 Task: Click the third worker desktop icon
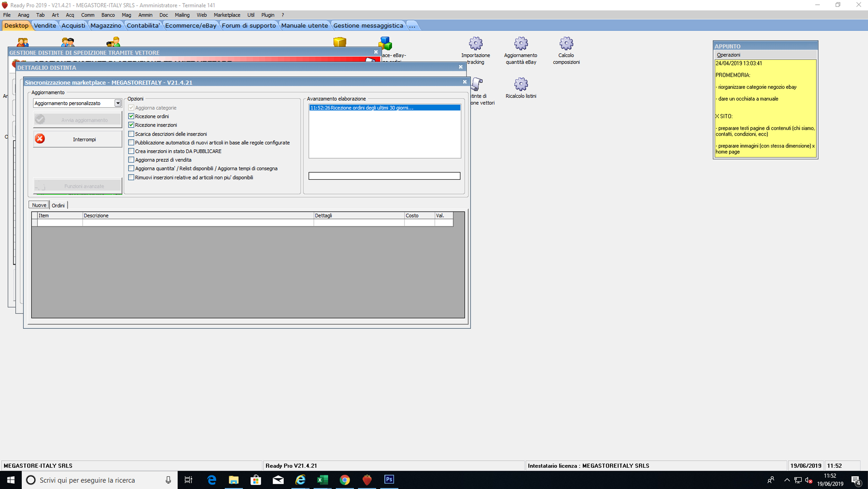[x=113, y=42]
